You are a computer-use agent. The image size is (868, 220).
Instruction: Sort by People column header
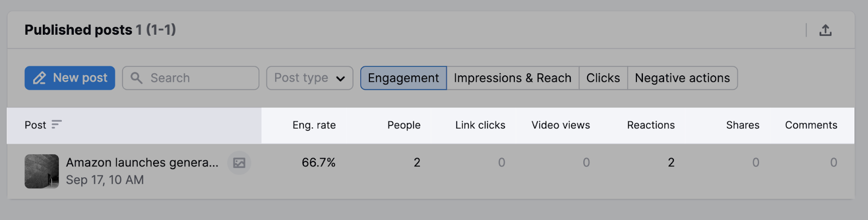point(404,125)
